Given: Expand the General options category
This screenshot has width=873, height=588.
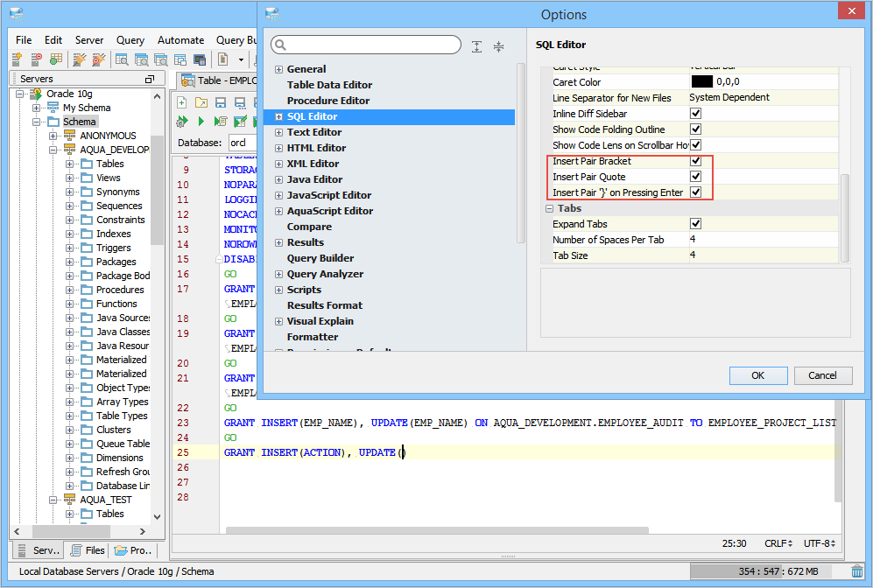Looking at the screenshot, I should tap(278, 69).
